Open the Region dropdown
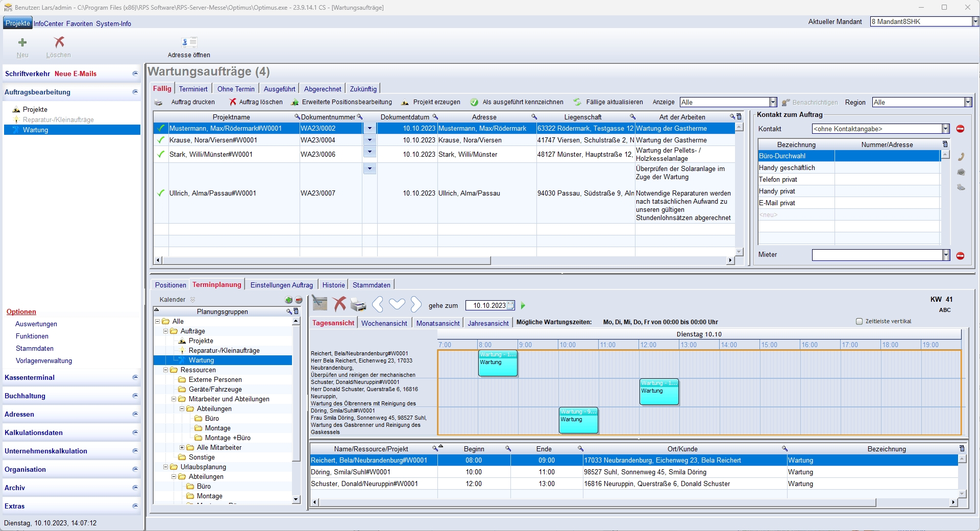Screen dimensions: 980x531 point(968,103)
